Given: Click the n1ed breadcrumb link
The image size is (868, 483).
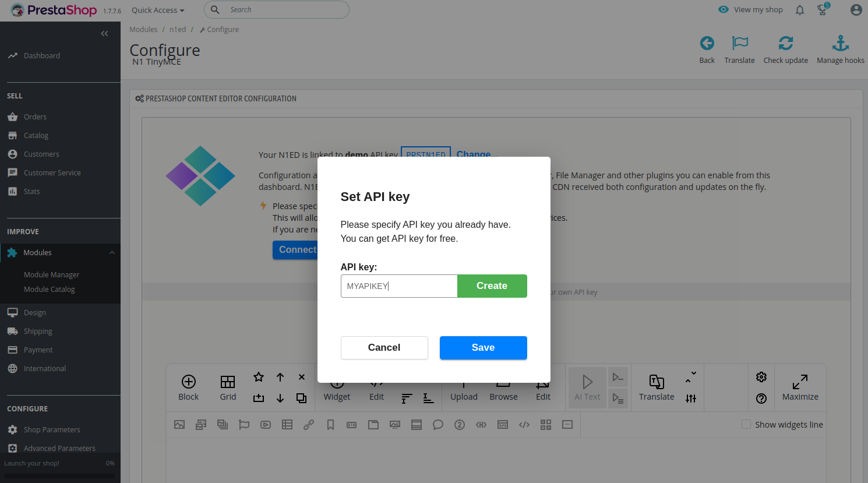Looking at the screenshot, I should click(x=178, y=30).
